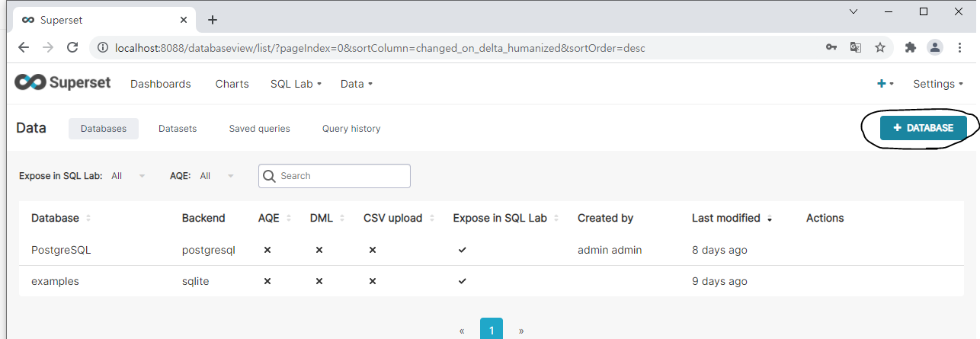Sort by DML column arrows
Image resolution: width=980 pixels, height=339 pixels.
point(341,218)
